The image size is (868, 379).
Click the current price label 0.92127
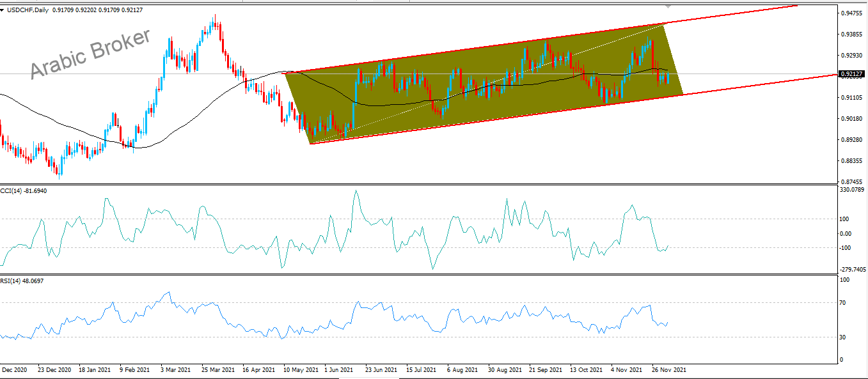tap(851, 74)
